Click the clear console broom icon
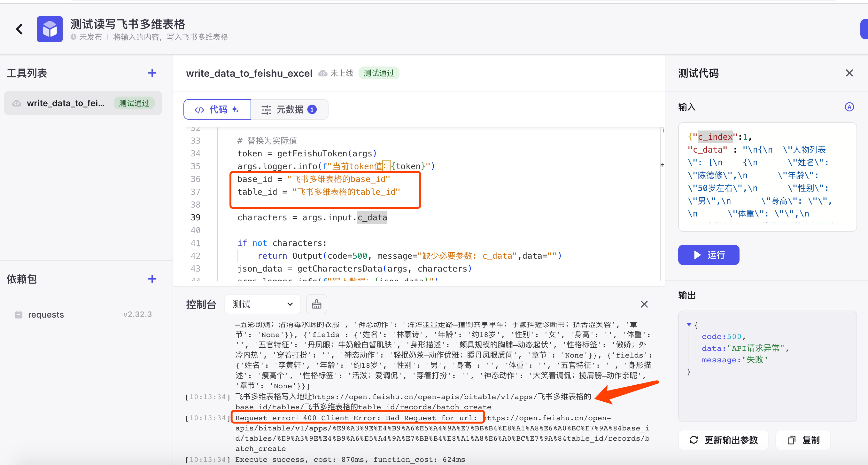The width and height of the screenshot is (868, 465). 316,304
